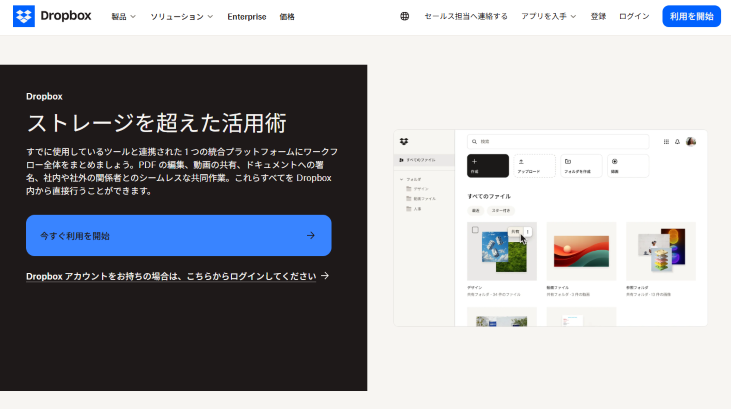731x409 pixels.
Task: Click the 登録 sign-up link
Action: point(598,16)
